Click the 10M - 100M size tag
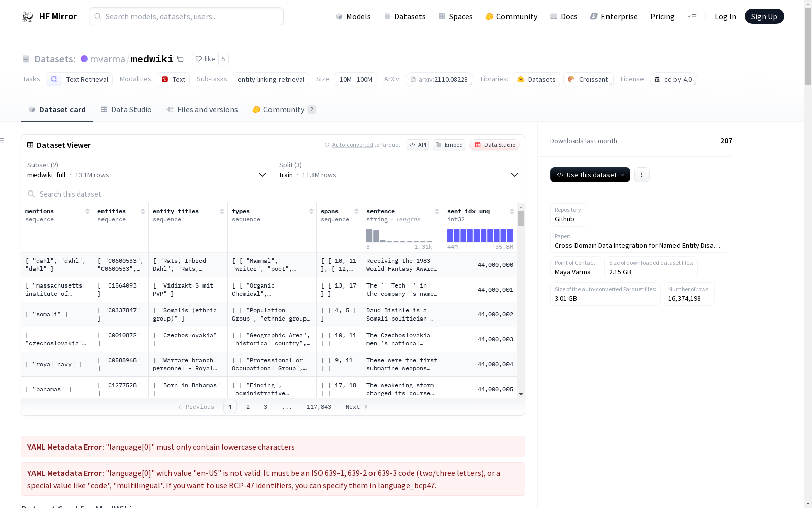The image size is (812, 508). [x=356, y=79]
